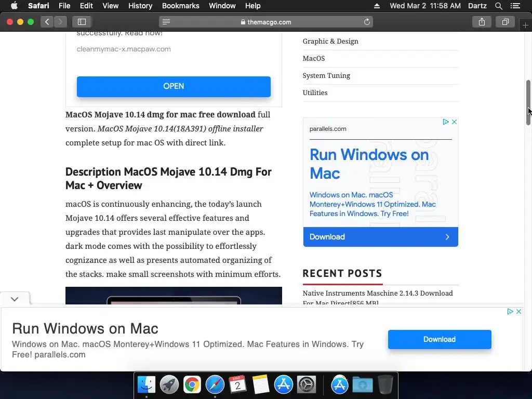Collapse the bottom ad with chevron
This screenshot has height=399, width=532.
tap(14, 299)
